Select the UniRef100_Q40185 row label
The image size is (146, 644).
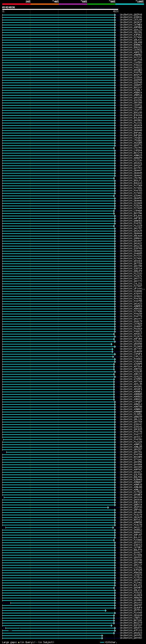(131, 98)
